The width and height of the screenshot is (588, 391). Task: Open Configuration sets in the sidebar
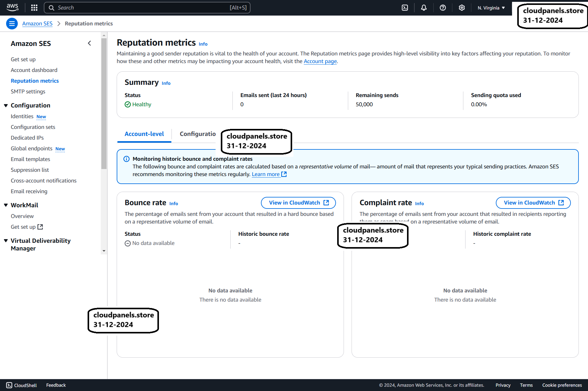tap(33, 127)
